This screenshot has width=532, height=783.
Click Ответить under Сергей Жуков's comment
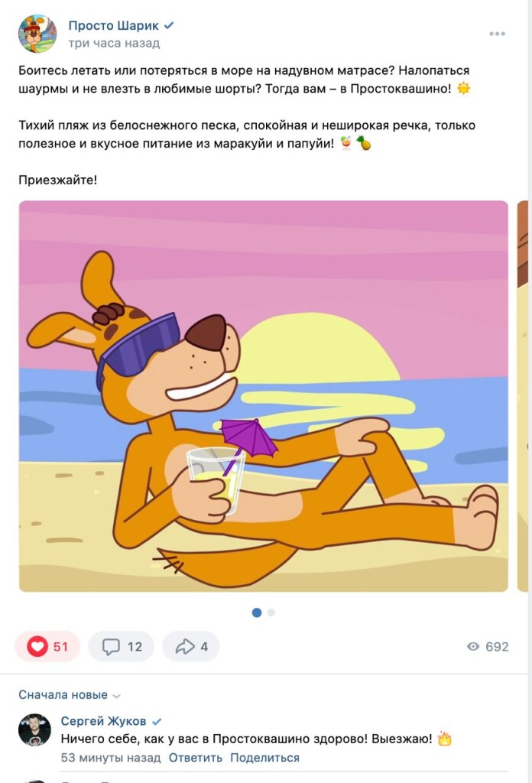click(196, 758)
